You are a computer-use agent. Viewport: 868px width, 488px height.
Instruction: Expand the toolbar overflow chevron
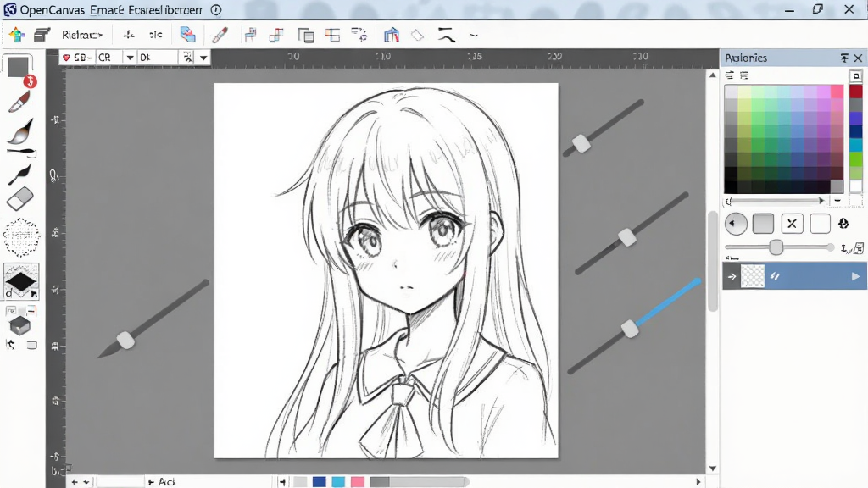[x=473, y=36]
